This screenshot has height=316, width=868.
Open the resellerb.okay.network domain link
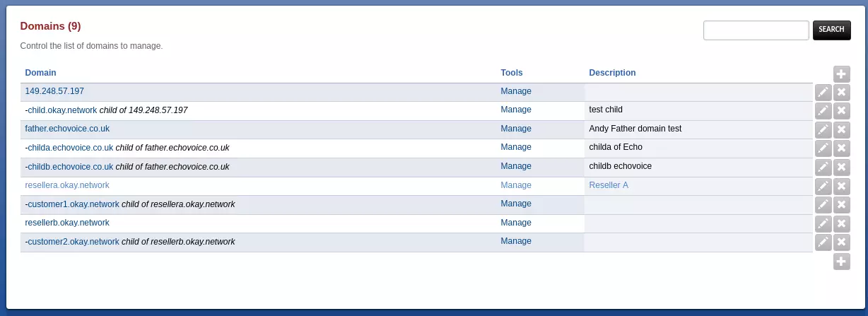(67, 223)
